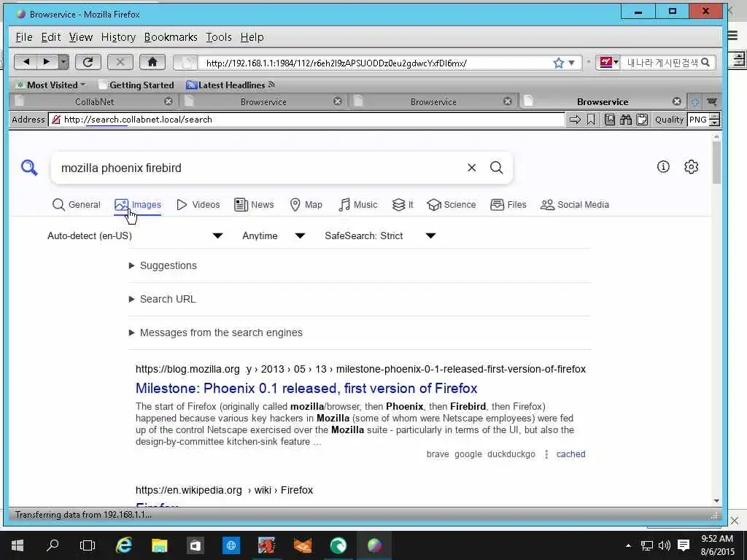Select the Music search category
Viewport: 747px width, 560px height.
(x=357, y=205)
